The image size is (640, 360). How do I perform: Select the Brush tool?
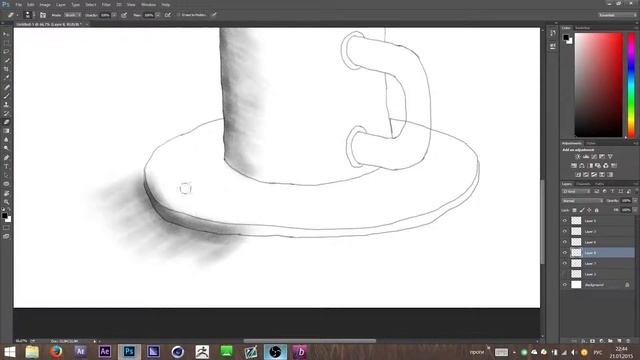tap(6, 96)
